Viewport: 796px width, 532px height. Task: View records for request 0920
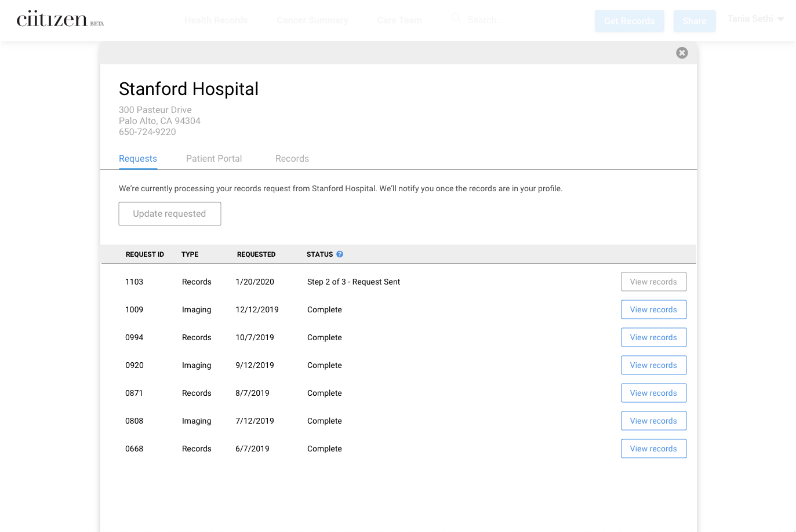[653, 365]
